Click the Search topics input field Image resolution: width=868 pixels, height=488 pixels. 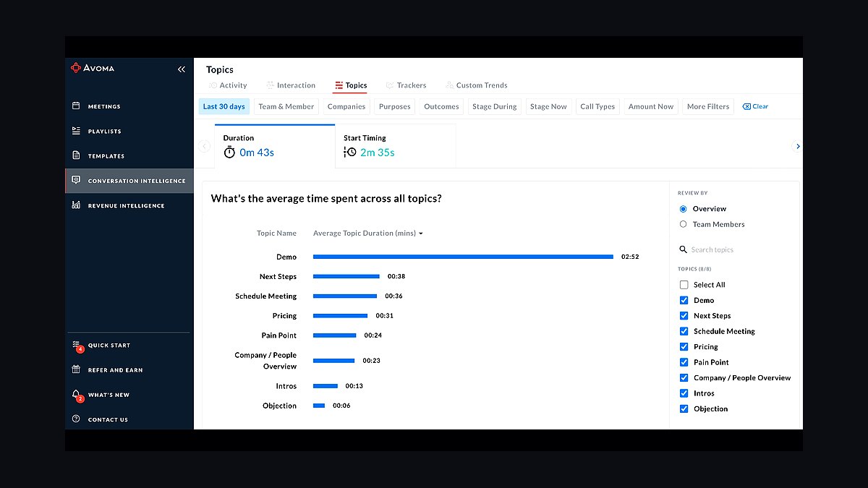coord(734,249)
